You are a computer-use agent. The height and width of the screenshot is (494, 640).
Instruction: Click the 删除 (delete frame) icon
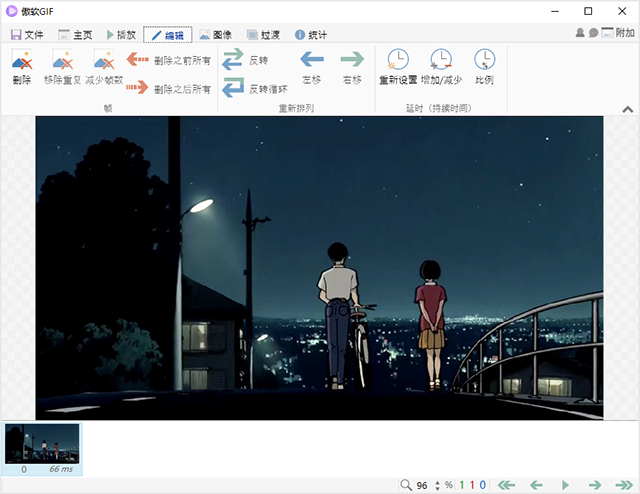22,60
